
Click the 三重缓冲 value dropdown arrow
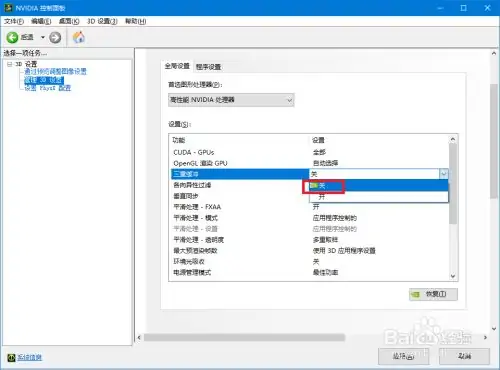444,174
